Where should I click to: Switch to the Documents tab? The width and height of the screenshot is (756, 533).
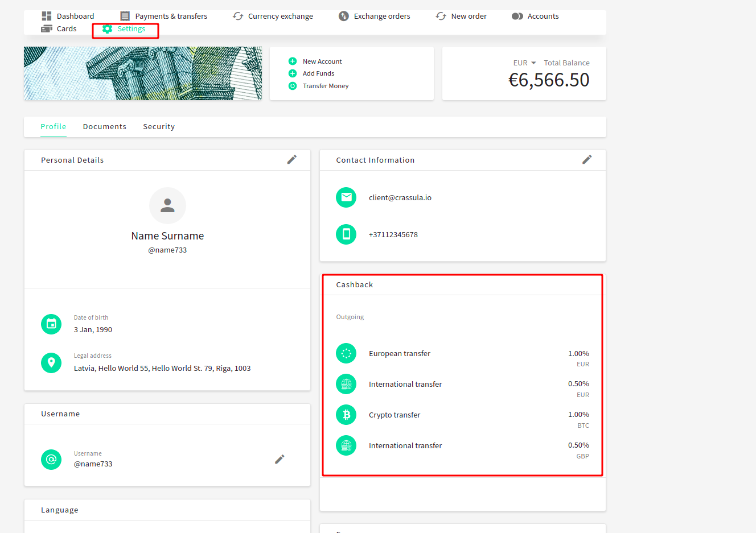[x=105, y=127]
